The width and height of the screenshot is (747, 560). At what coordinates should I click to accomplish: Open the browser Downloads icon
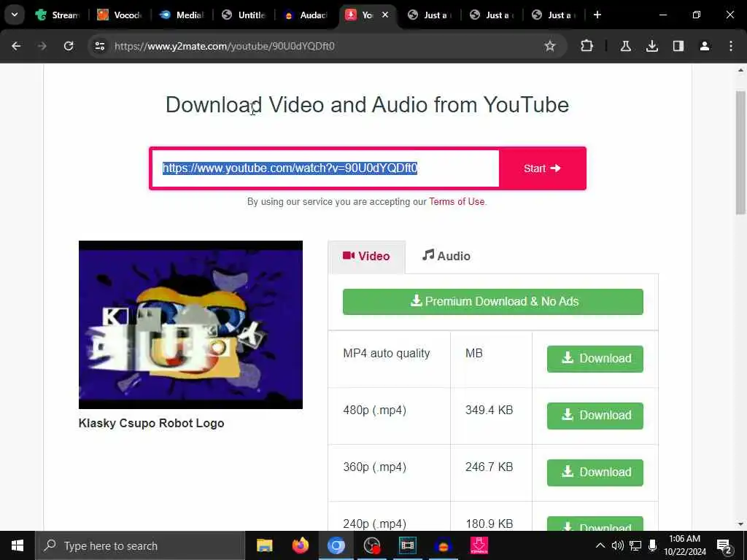coord(651,46)
